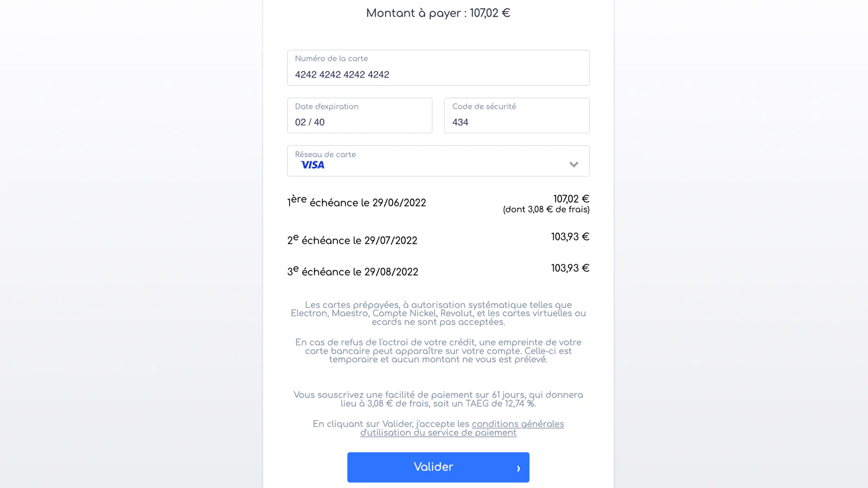868x488 pixels.
Task: Focus the Numéro de la carte field
Action: pyautogui.click(x=438, y=74)
